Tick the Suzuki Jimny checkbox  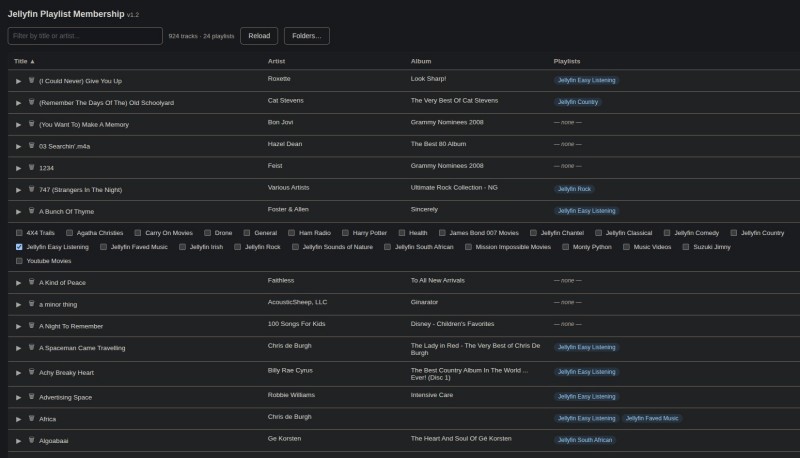coord(686,247)
